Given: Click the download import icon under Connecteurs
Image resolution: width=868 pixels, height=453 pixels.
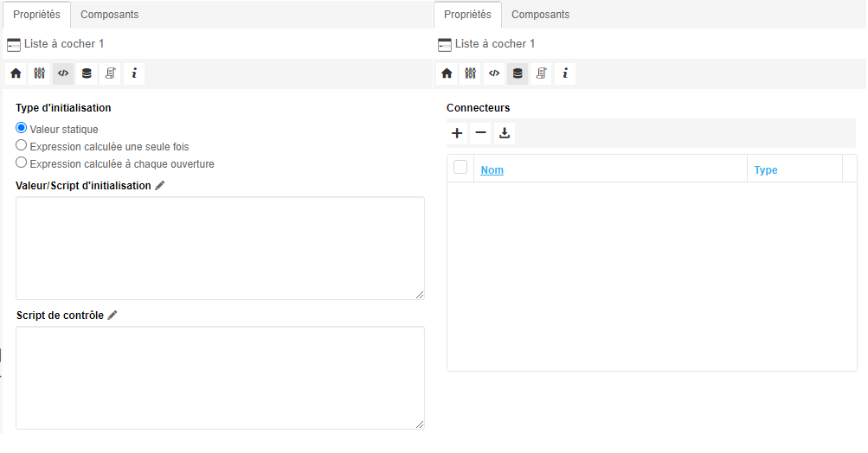Looking at the screenshot, I should point(505,133).
